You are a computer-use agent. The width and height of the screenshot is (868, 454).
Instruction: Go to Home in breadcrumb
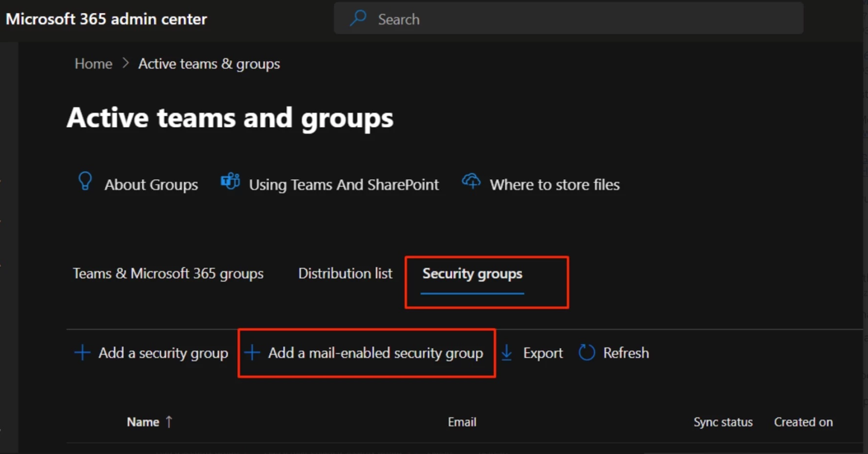[x=93, y=64]
